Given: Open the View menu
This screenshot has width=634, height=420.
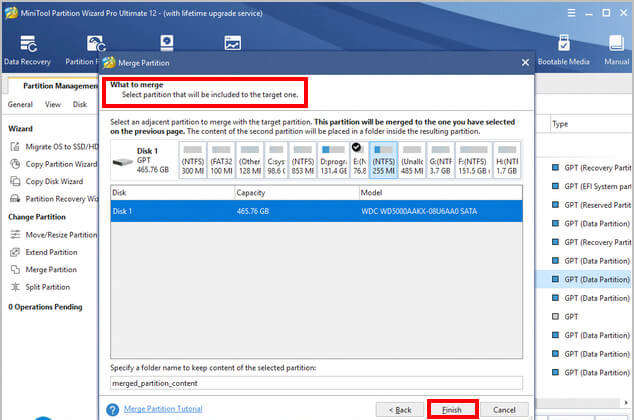Looking at the screenshot, I should [x=53, y=104].
